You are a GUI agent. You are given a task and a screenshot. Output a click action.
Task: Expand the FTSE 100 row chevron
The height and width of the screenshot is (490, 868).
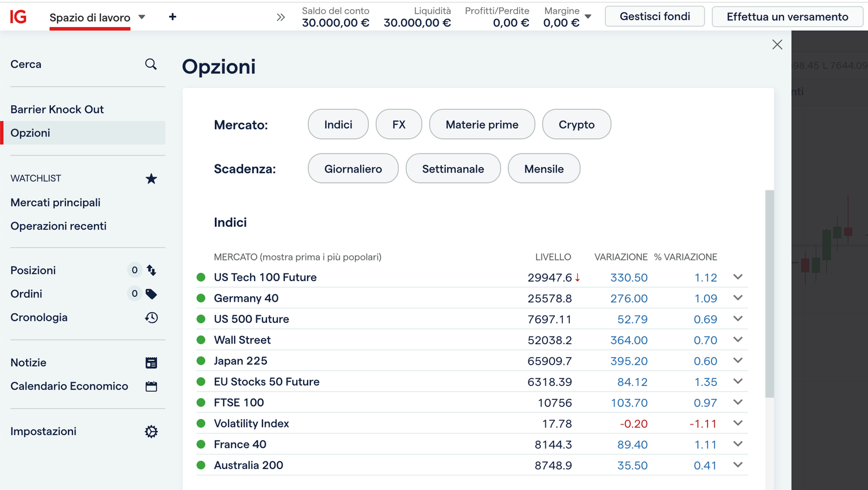click(738, 402)
